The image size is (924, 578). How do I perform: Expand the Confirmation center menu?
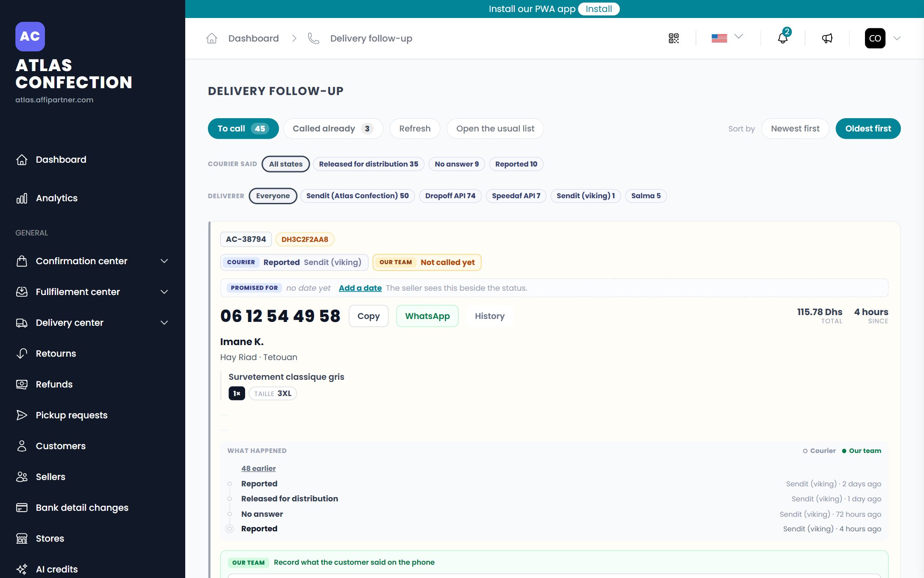click(x=92, y=261)
